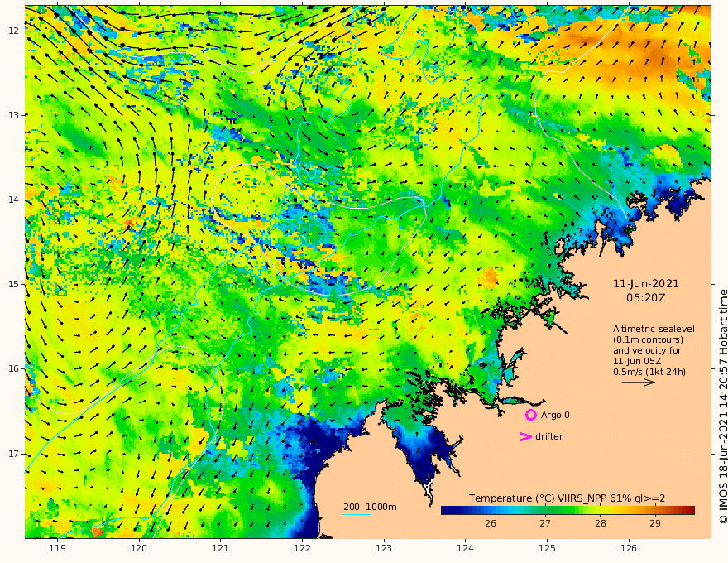The width and height of the screenshot is (728, 563).
Task: Click latitude axis label -14
Action: 12,200
